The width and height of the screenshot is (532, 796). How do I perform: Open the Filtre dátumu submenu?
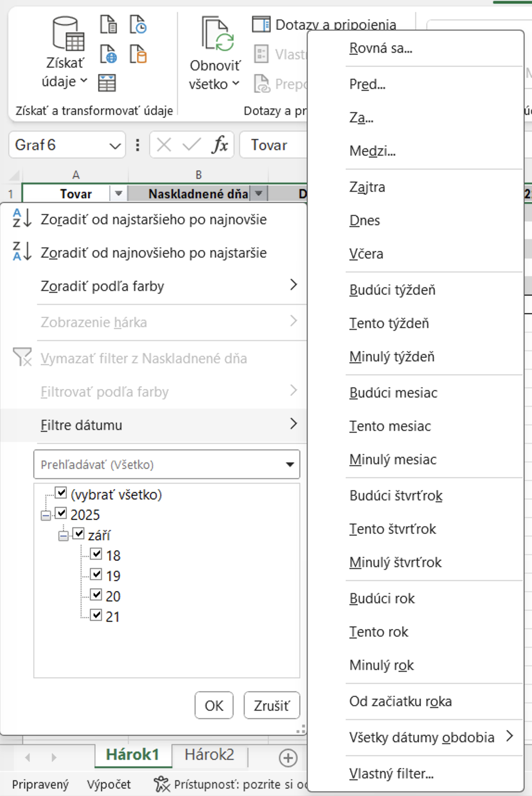(153, 425)
